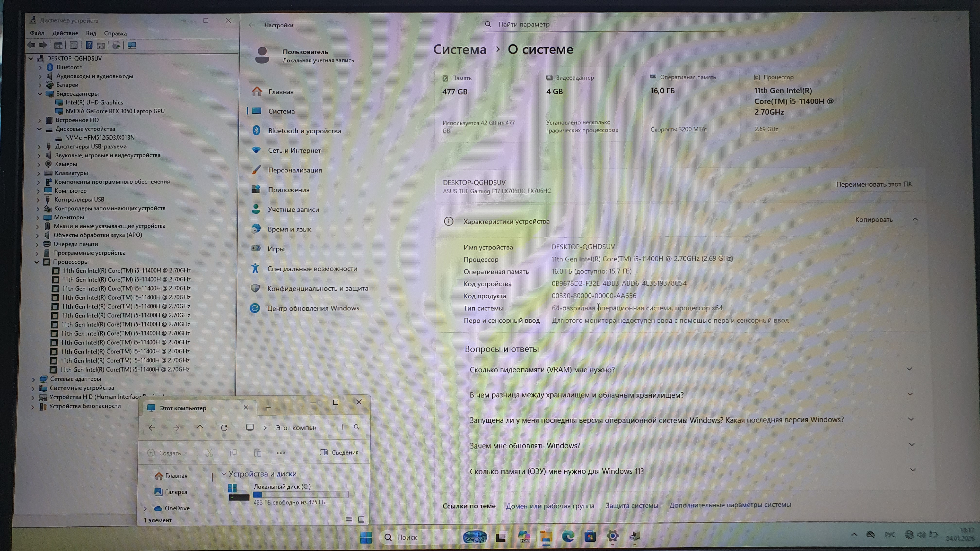
Task: Collapse the Процессоры tree node
Action: click(37, 262)
